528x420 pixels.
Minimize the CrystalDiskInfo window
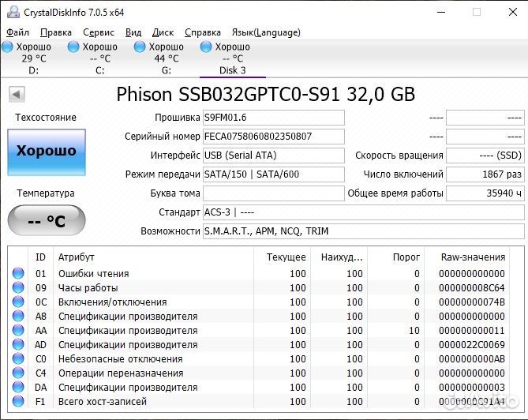441,13
